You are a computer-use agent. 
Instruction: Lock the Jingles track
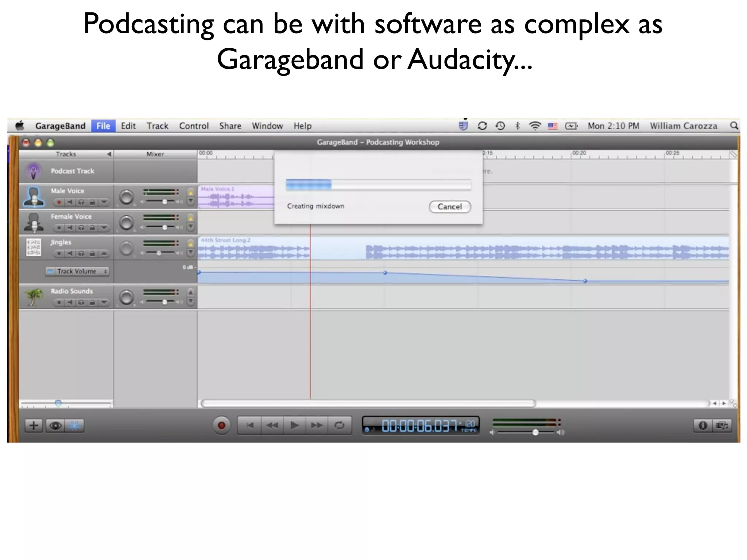[x=92, y=253]
